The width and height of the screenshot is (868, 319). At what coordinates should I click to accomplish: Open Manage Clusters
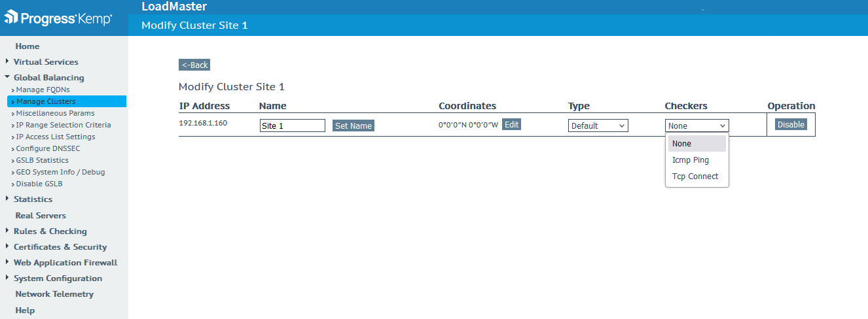(x=67, y=101)
